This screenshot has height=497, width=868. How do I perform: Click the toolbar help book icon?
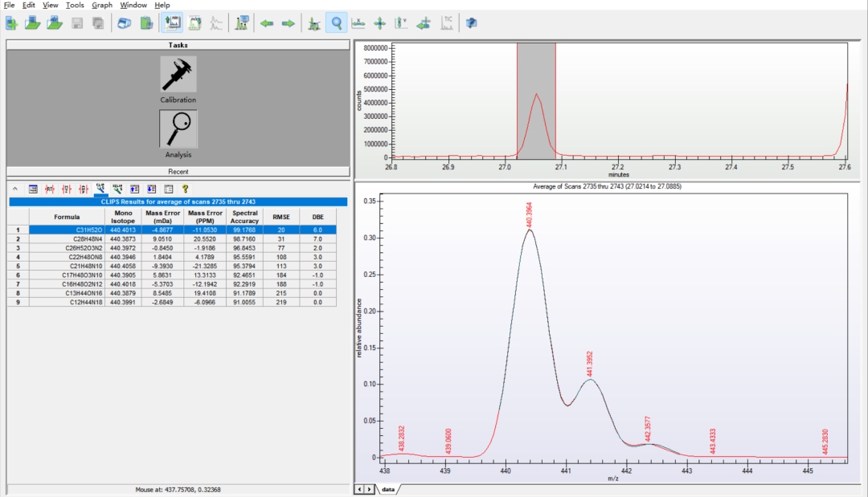pyautogui.click(x=471, y=23)
